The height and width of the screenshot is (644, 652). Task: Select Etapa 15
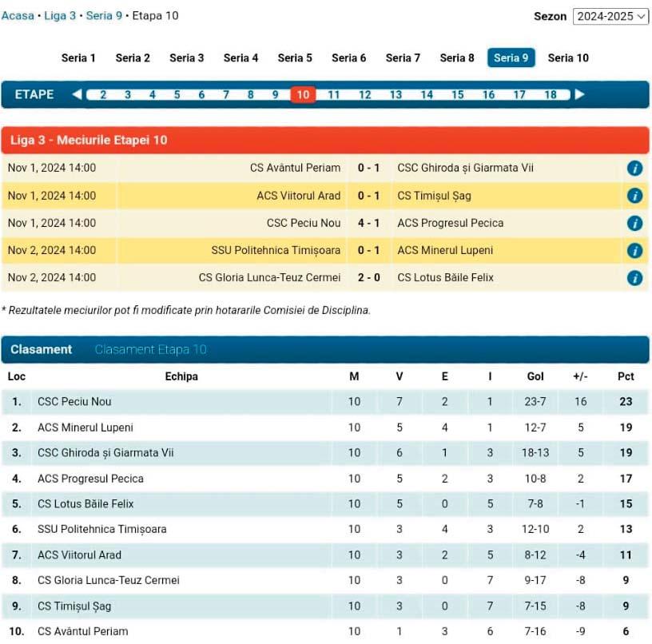click(x=458, y=95)
